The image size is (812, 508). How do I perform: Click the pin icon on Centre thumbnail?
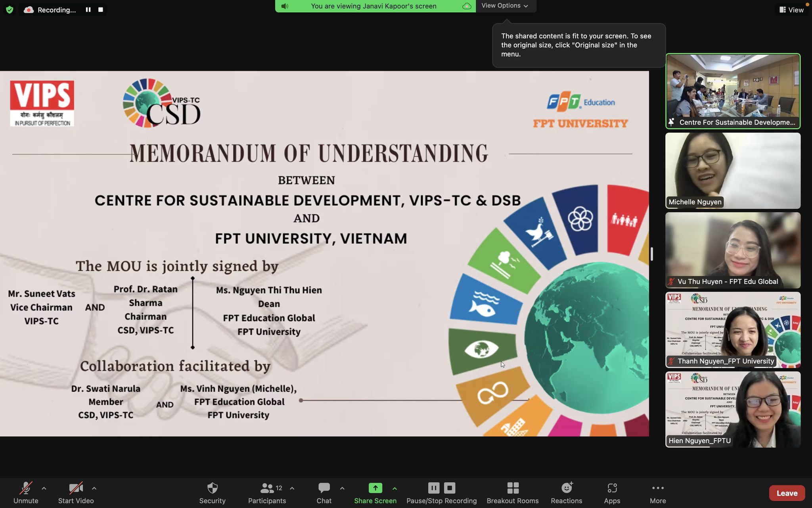[x=671, y=122]
